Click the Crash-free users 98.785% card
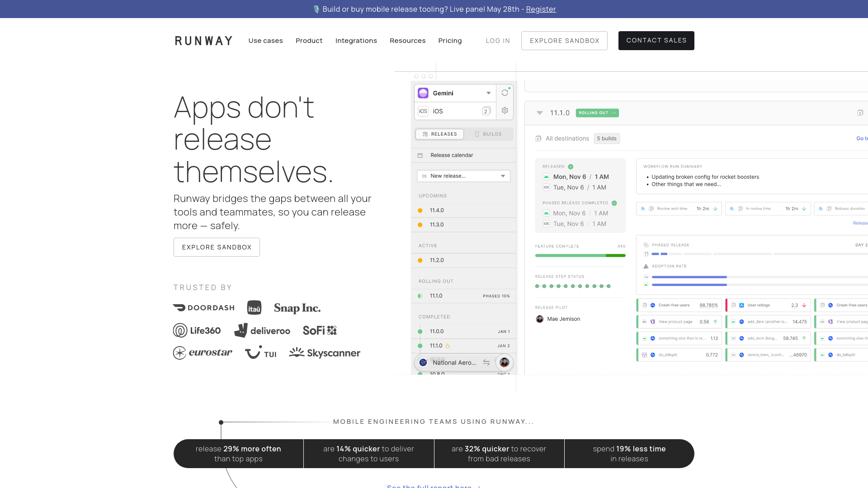The width and height of the screenshot is (868, 488). pos(679,305)
